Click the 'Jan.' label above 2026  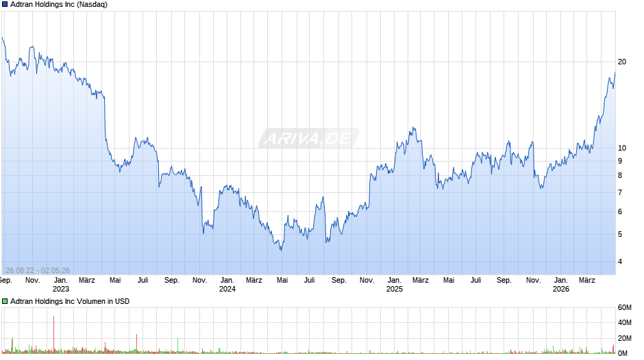(560, 281)
